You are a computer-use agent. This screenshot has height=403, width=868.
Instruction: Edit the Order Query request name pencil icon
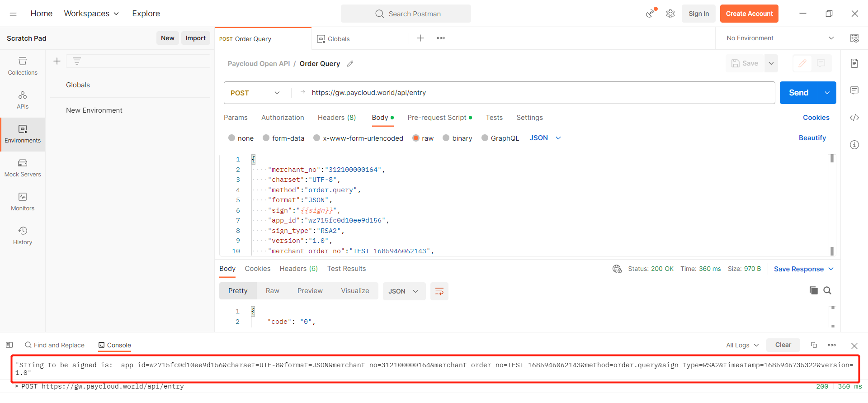click(350, 64)
